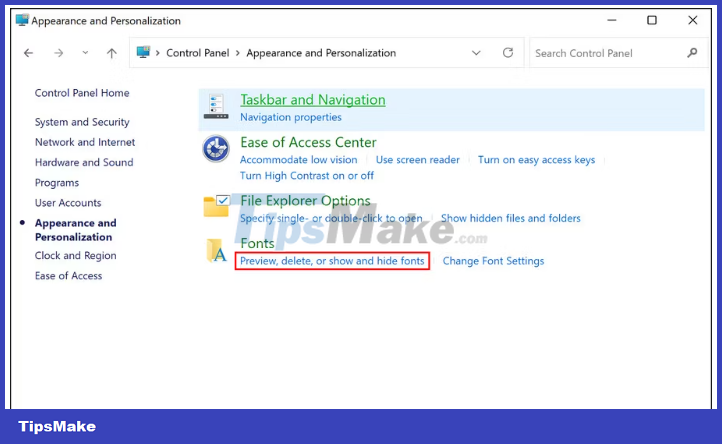Open Control Panel Home
This screenshot has width=722, height=444.
[82, 93]
